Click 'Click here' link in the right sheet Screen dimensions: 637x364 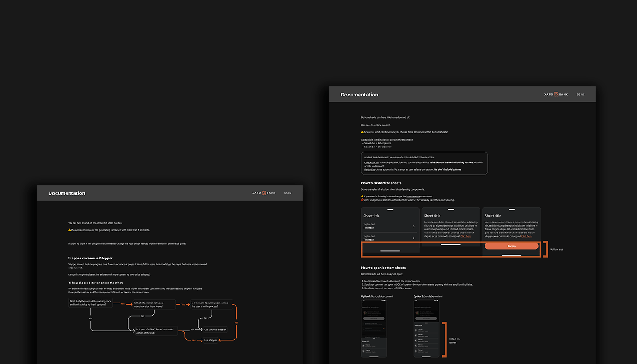526,236
